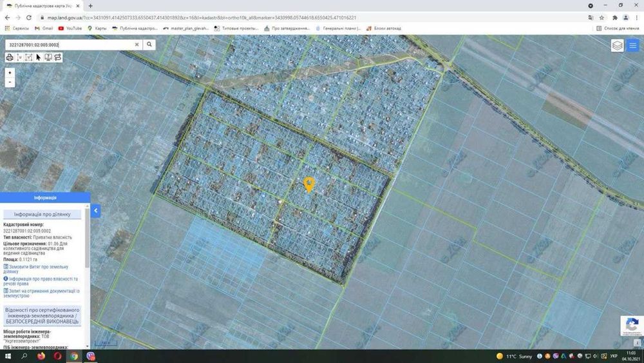Open the map layers switcher
This screenshot has height=363, width=644.
pyautogui.click(x=618, y=45)
